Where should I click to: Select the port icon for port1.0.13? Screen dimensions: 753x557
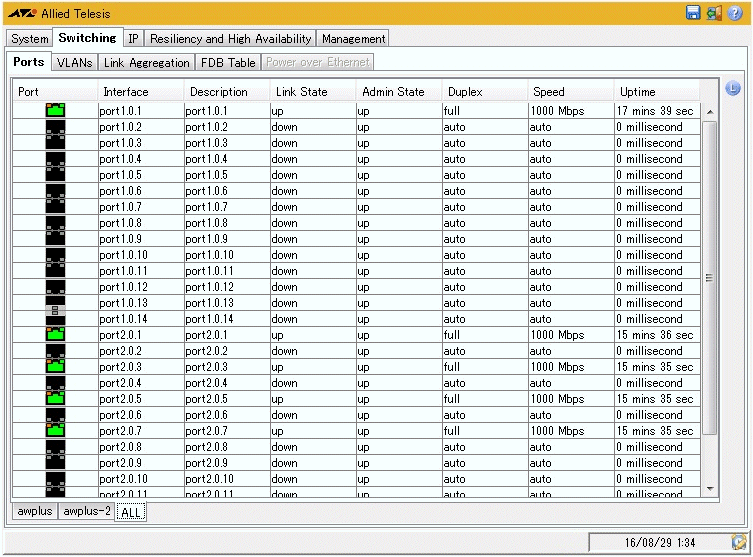tap(55, 303)
